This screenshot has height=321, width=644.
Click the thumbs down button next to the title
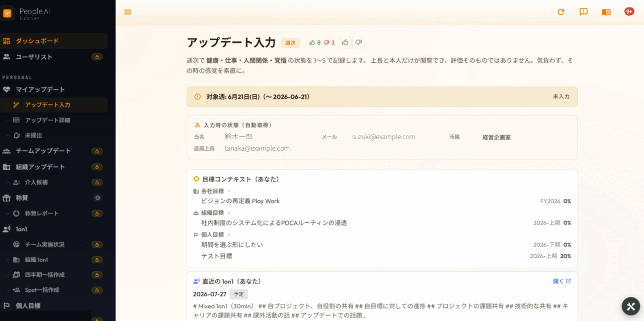(358, 43)
